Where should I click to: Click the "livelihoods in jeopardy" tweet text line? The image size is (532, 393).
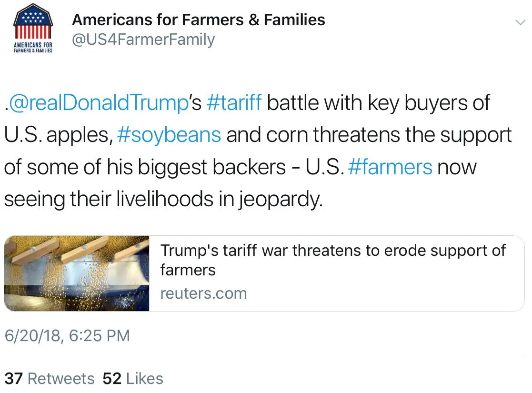click(163, 199)
